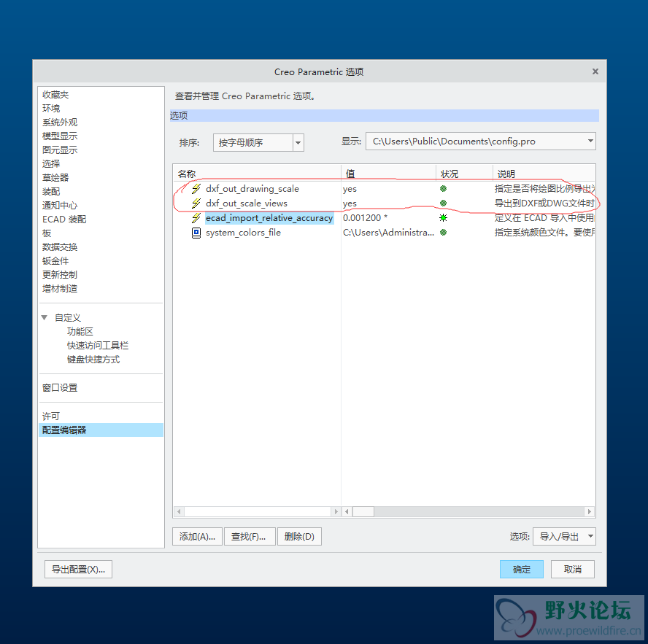The height and width of the screenshot is (644, 648).
Task: Open 更新控制 category
Action: 60,275
